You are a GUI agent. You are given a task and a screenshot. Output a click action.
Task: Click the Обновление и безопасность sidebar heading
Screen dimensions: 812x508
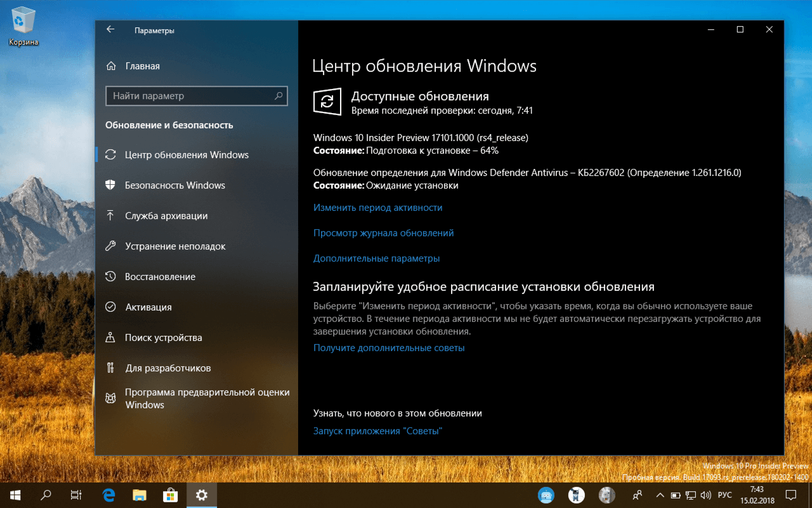[x=169, y=125]
